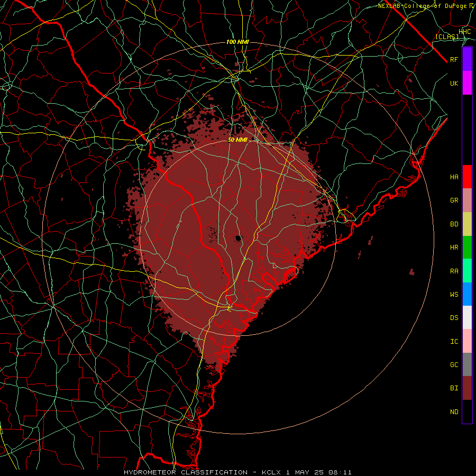Click the ND black legend swatch
This screenshot has height=476, width=476.
(x=467, y=411)
